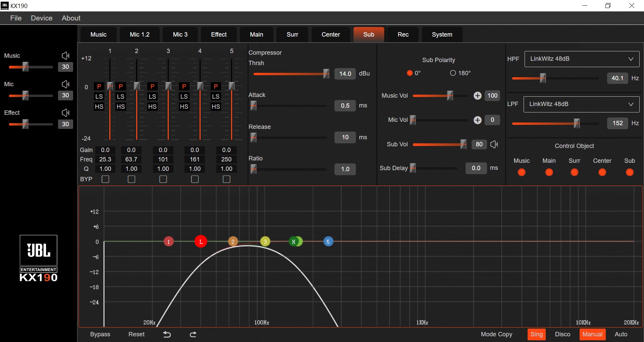Open the LPF filter type dropdown
This screenshot has height=342, width=644.
[x=581, y=104]
